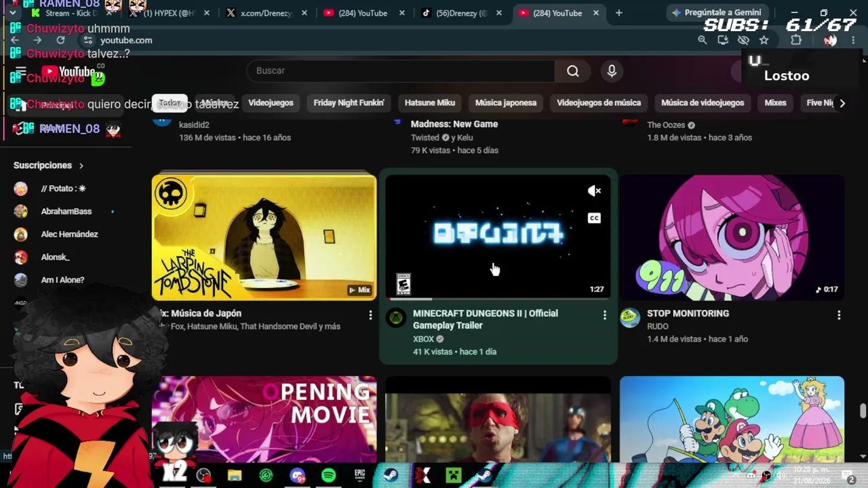
Task: Close the x.com/Drenezy tab
Action: tap(304, 13)
